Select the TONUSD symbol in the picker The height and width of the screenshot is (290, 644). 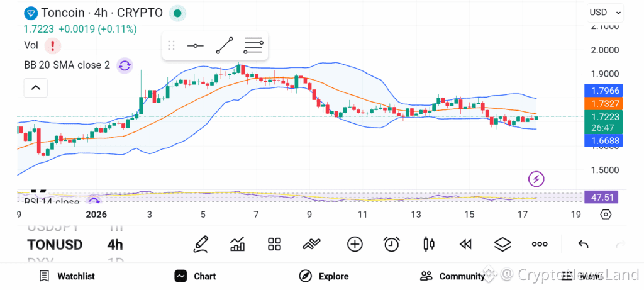[x=55, y=245]
